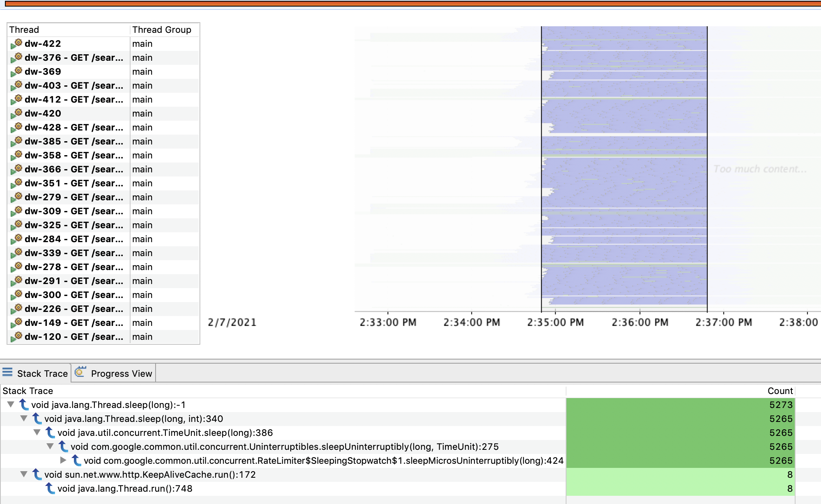Expand the sleepMicrosUninterruptibly(long):424 frame
The width and height of the screenshot is (821, 504).
pyautogui.click(x=63, y=460)
